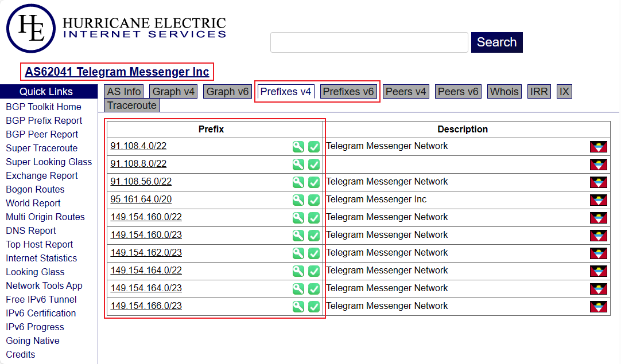Open the Whois tab
Viewport: 621px width, 364px height.
pos(504,92)
